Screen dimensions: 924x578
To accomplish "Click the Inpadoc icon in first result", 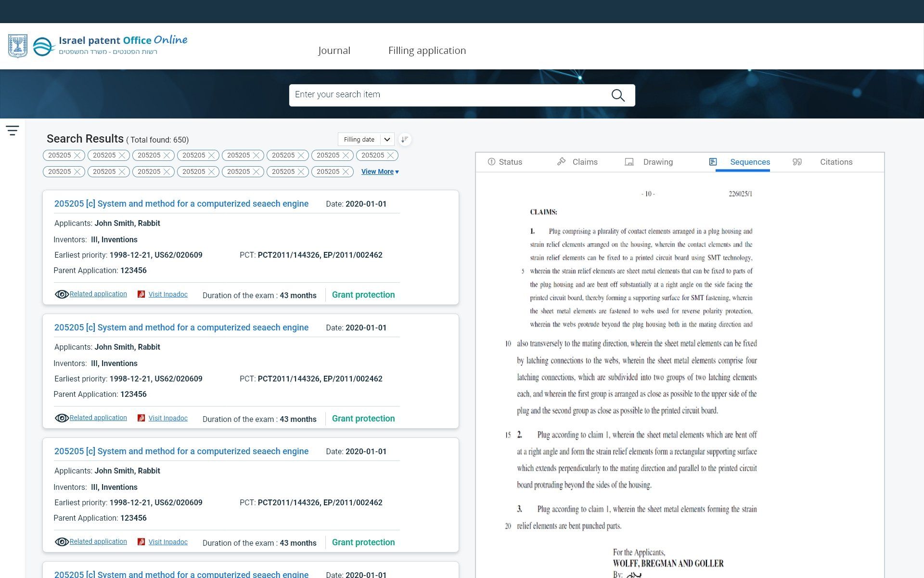I will coord(141,294).
